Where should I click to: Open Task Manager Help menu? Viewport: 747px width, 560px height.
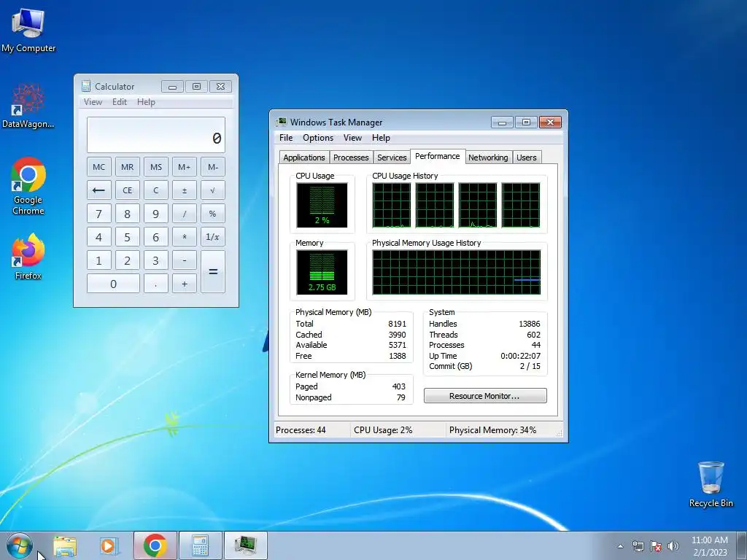(x=381, y=138)
